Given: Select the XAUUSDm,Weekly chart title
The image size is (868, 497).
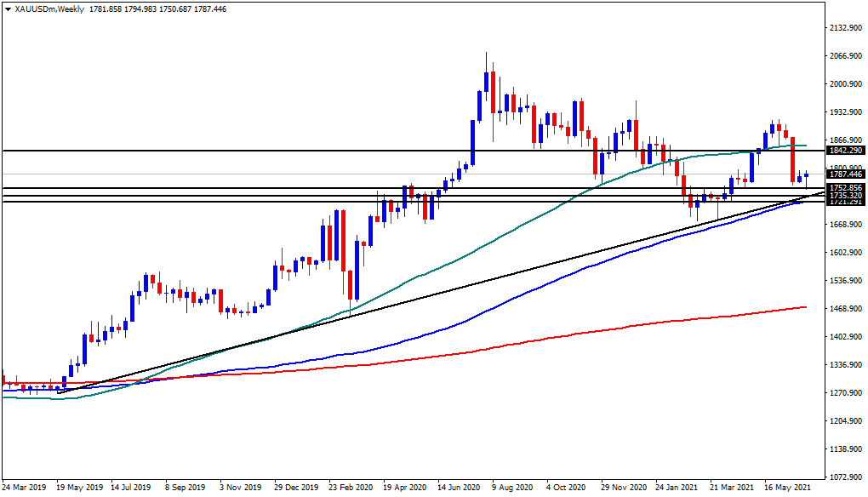Looking at the screenshot, I should [x=49, y=9].
